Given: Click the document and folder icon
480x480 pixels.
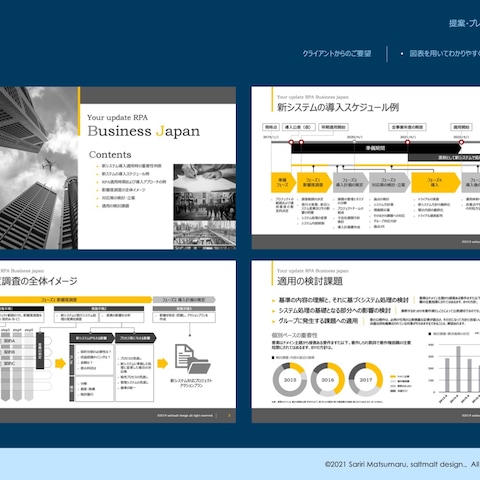Looking at the screenshot, I should click(x=193, y=359).
